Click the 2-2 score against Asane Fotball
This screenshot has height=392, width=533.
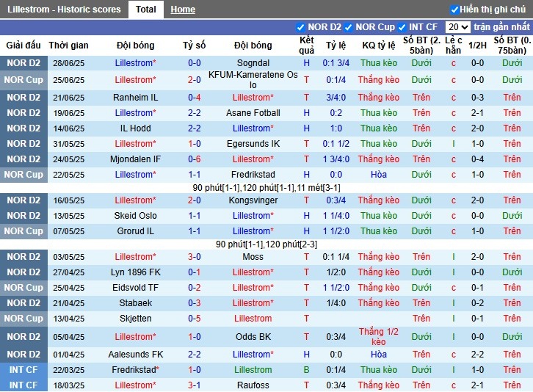pyautogui.click(x=195, y=113)
